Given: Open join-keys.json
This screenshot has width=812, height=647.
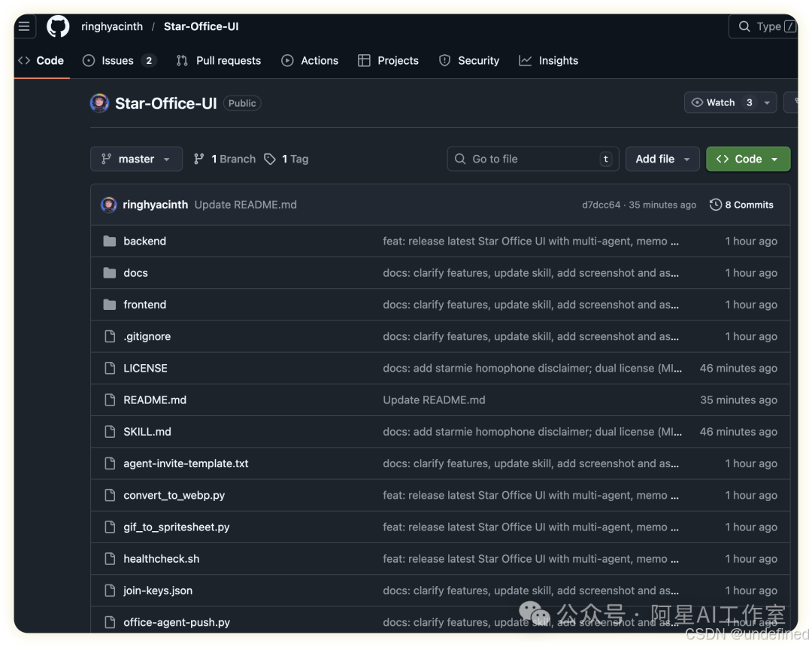Looking at the screenshot, I should [x=158, y=591].
